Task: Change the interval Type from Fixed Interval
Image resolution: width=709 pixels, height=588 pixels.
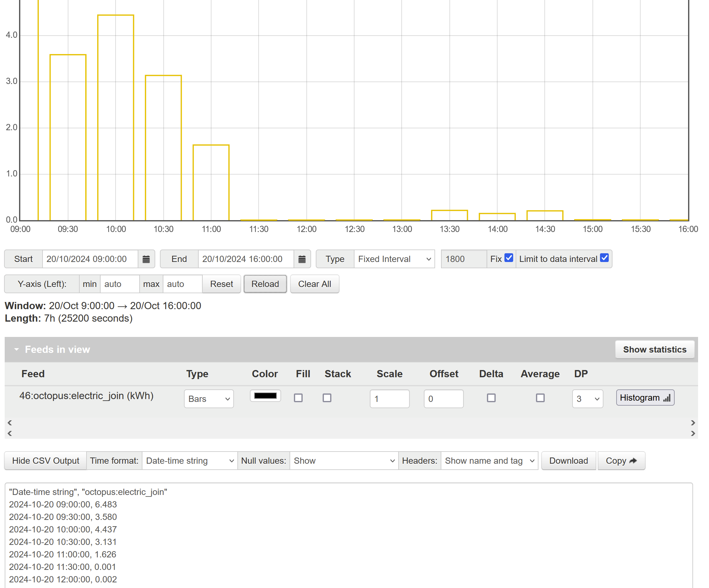Action: tap(394, 259)
